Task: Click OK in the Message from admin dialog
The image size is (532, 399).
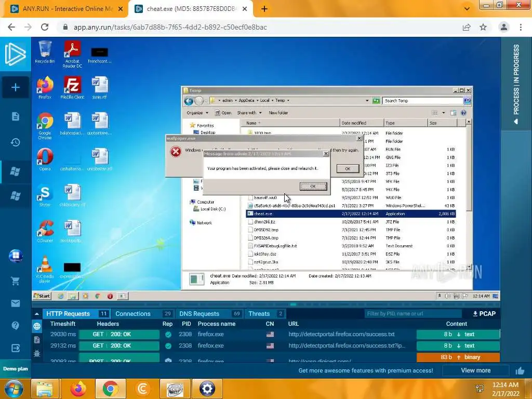Action: pos(313,187)
